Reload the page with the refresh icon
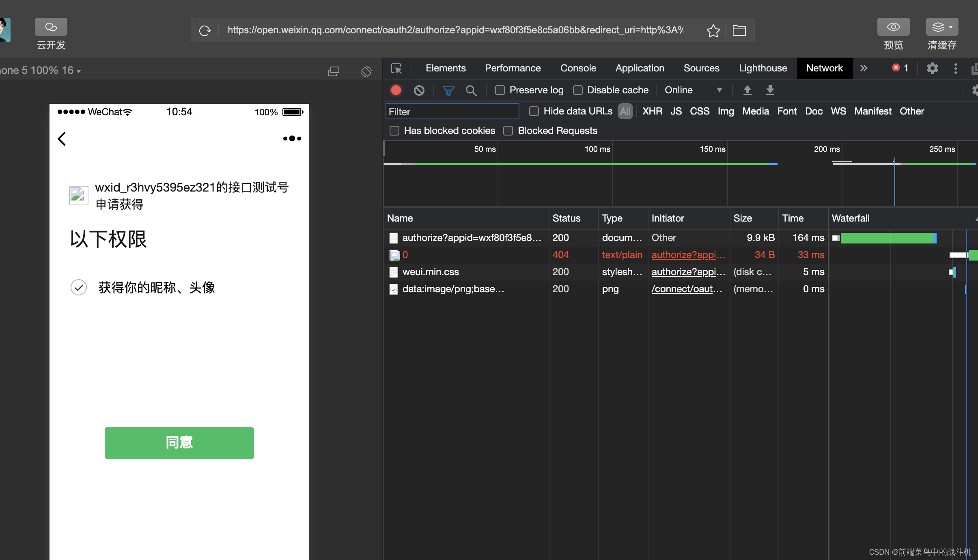This screenshot has height=560, width=978. coord(205,30)
